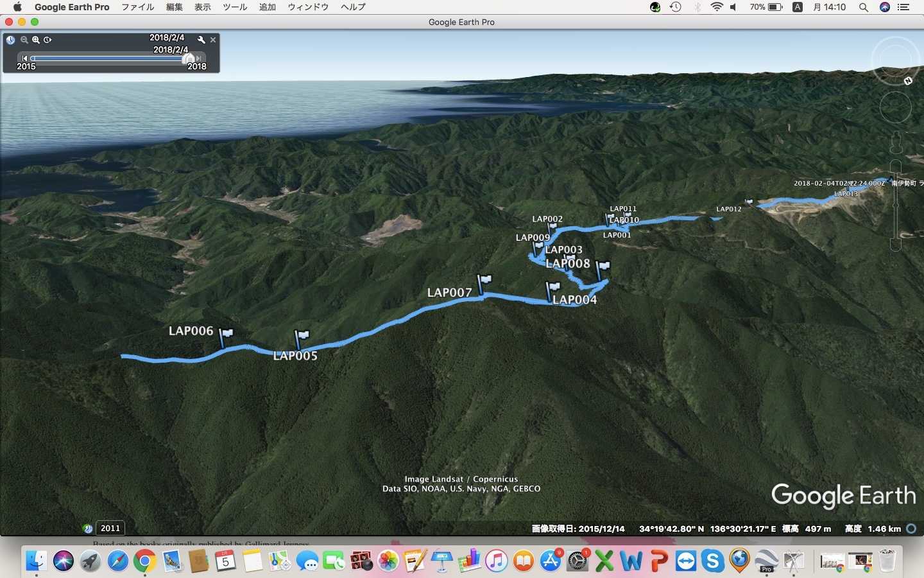Click the North indicator on the compass
924x578 pixels.
click(x=908, y=81)
